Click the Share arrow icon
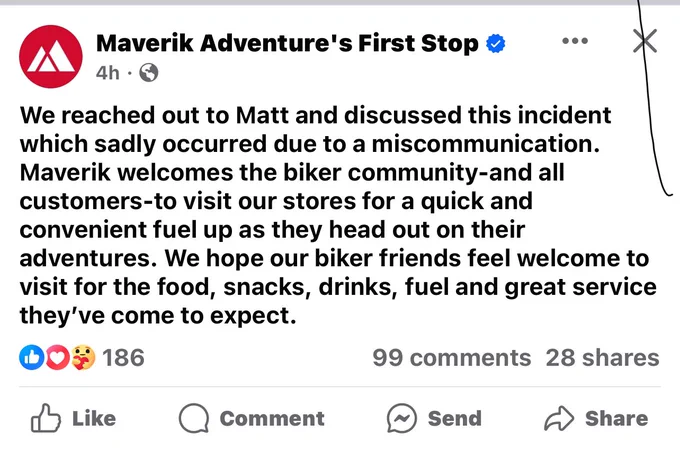 (559, 418)
